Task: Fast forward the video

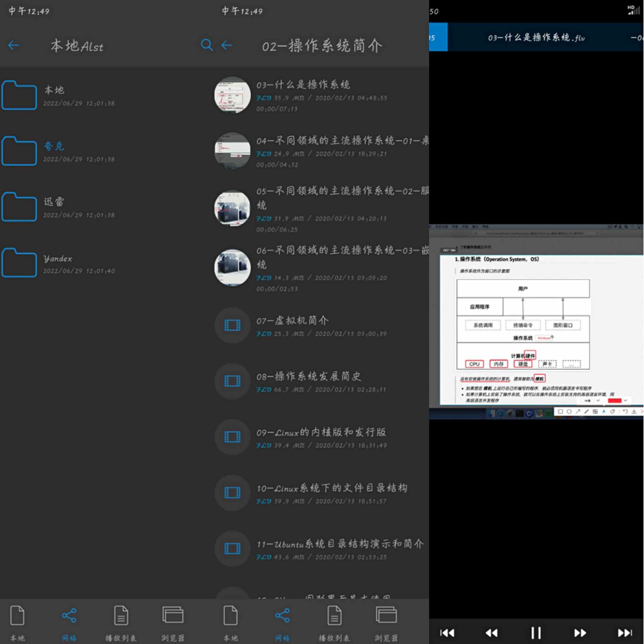Action: click(580, 633)
